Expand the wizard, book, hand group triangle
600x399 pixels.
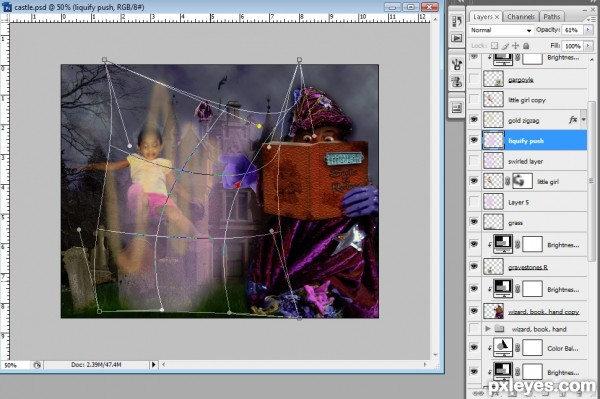pyautogui.click(x=488, y=329)
